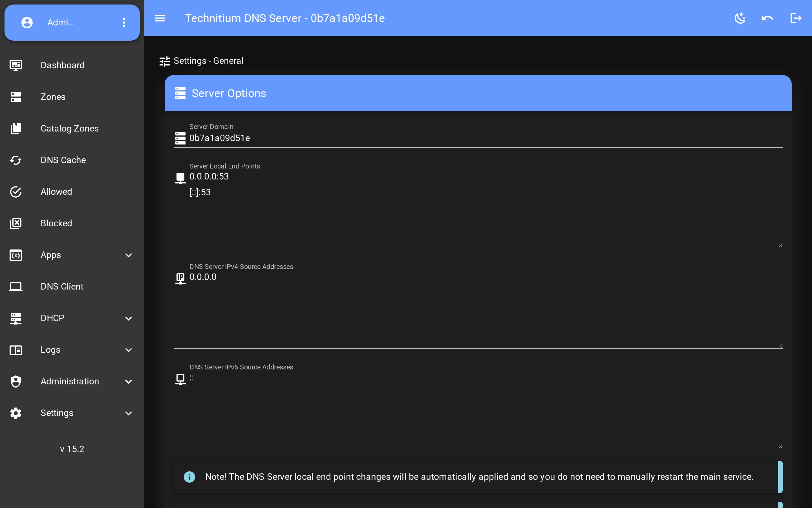The height and width of the screenshot is (508, 812).
Task: Open the Allowed list page
Action: tap(72, 192)
